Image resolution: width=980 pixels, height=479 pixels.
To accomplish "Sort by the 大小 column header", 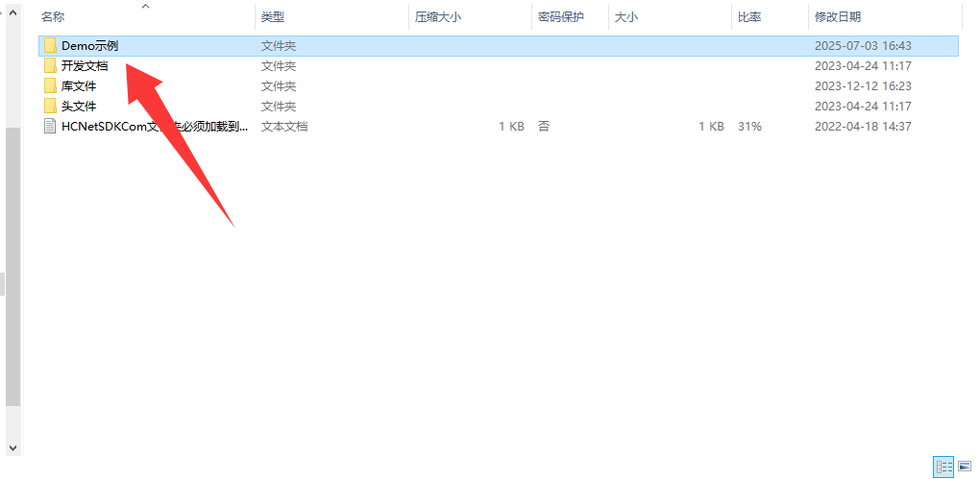I will tap(626, 17).
